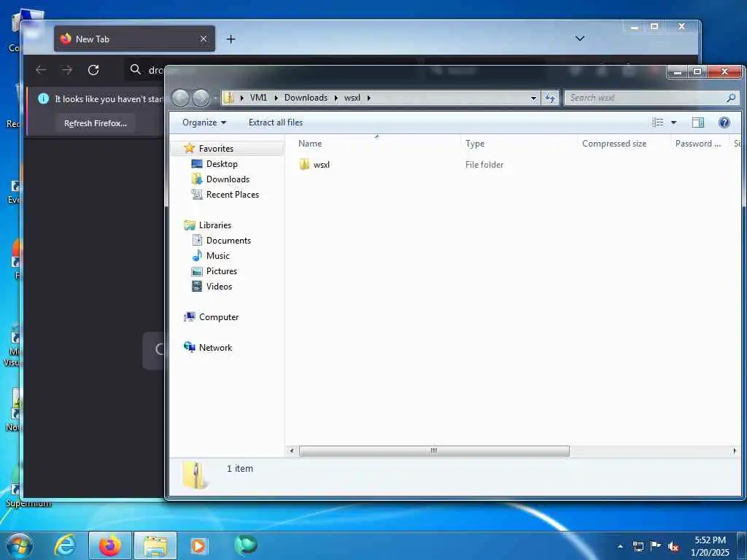The width and height of the screenshot is (747, 560).
Task: Select Downloads in the navigation pane
Action: click(x=228, y=179)
